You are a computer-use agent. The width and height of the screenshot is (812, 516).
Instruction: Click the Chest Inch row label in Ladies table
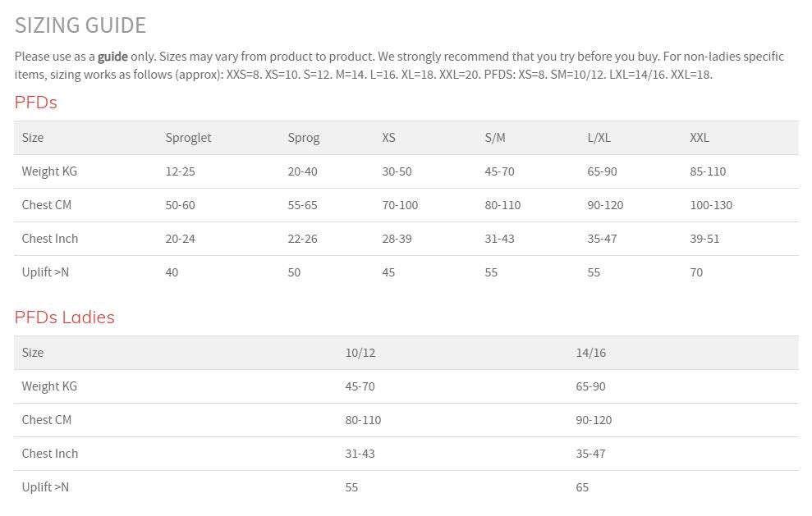click(50, 454)
